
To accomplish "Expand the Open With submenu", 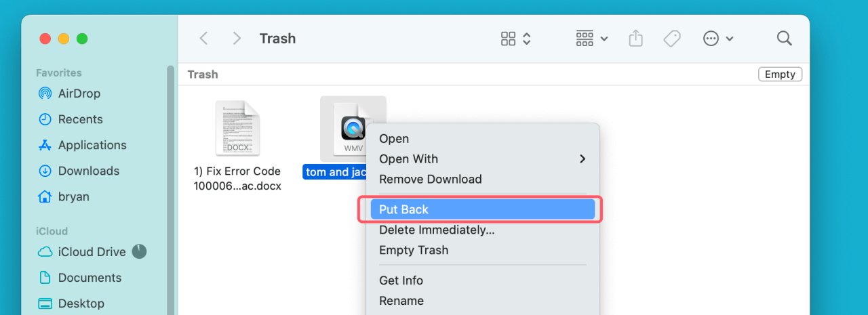I will pos(481,159).
